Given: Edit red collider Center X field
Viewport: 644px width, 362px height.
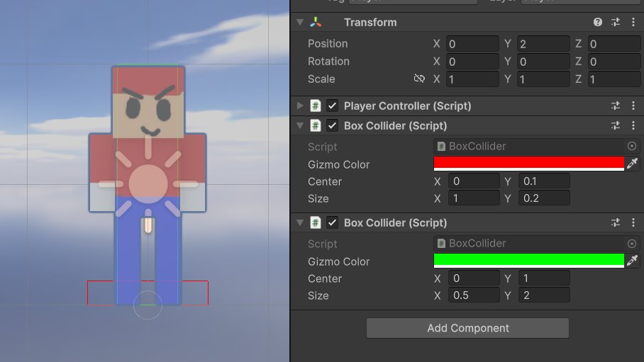Looking at the screenshot, I should point(474,181).
